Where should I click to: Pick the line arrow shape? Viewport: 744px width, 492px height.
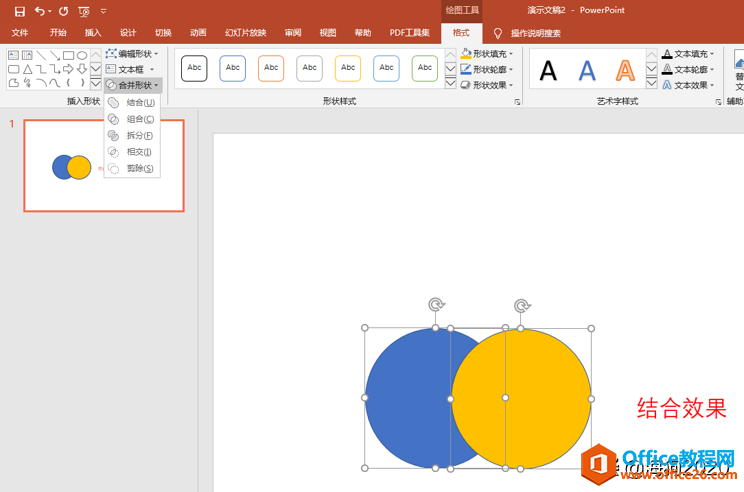[55, 55]
